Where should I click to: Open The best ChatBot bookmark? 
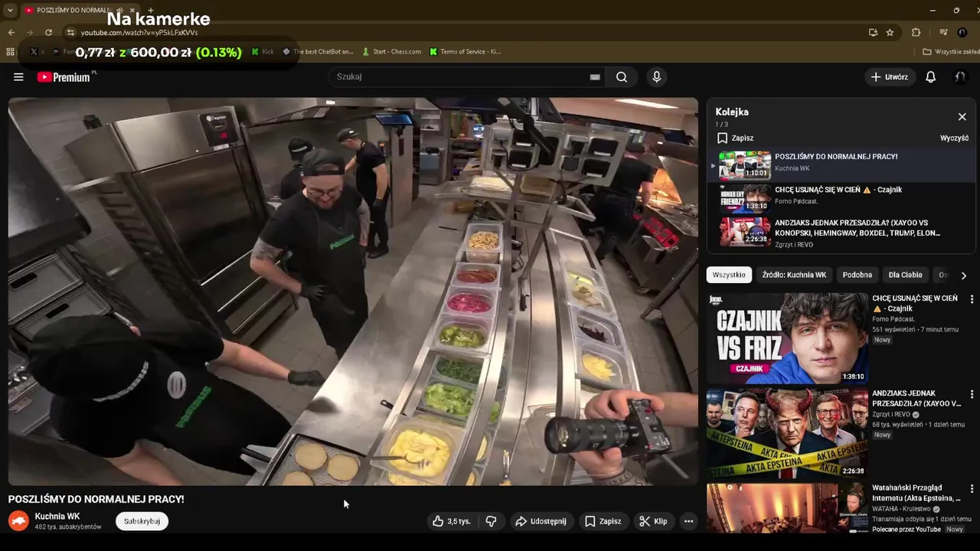[318, 52]
